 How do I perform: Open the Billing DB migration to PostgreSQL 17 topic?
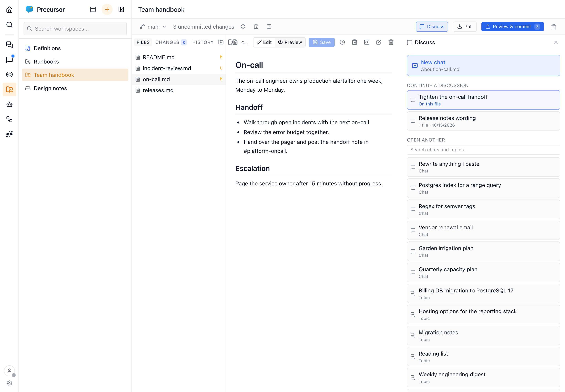[483, 293]
